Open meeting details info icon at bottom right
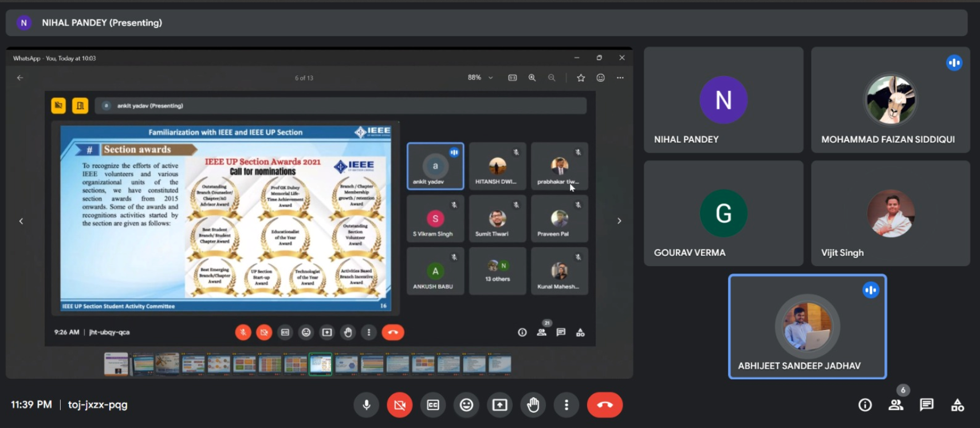The width and height of the screenshot is (980, 428). tap(865, 405)
